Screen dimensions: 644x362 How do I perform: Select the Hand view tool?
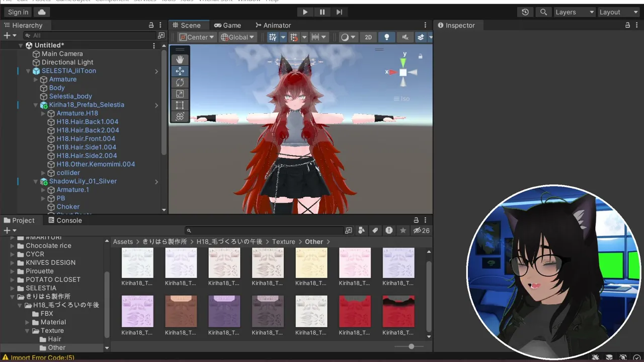click(180, 60)
